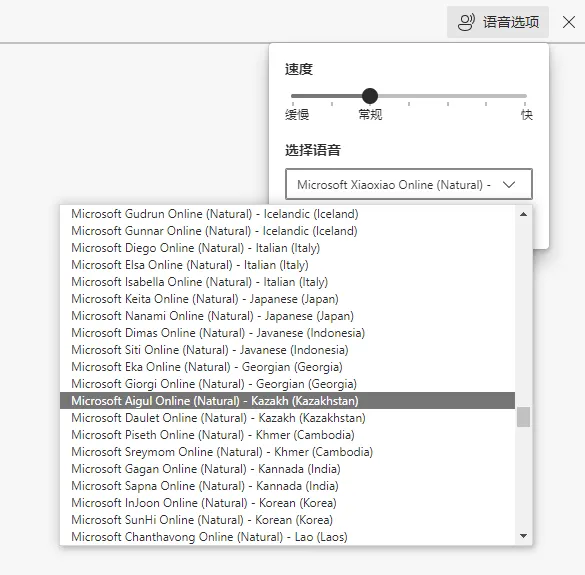The width and height of the screenshot is (585, 575).
Task: Select Isabella Italian voice
Action: 287,282
